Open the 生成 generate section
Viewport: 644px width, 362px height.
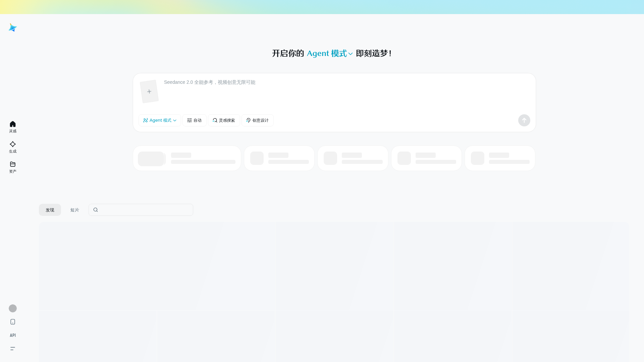coord(13,147)
